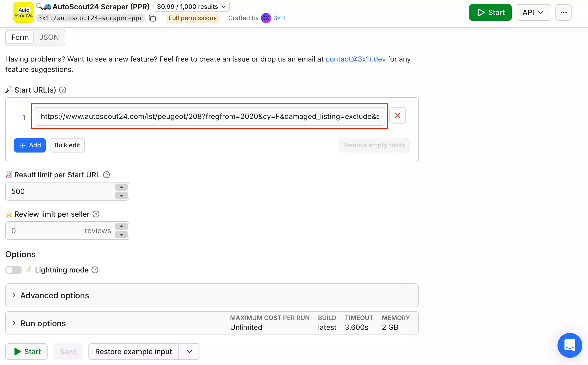The image size is (588, 365).
Task: Increase the result limit value
Action: point(122,187)
